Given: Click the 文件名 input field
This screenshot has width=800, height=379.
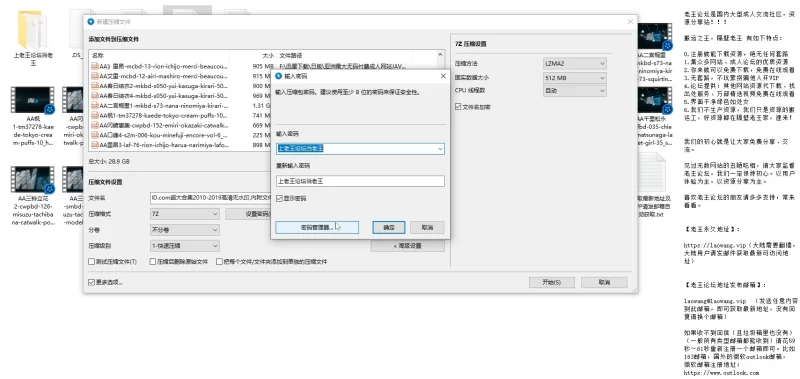Looking at the screenshot, I should pyautogui.click(x=210, y=198).
